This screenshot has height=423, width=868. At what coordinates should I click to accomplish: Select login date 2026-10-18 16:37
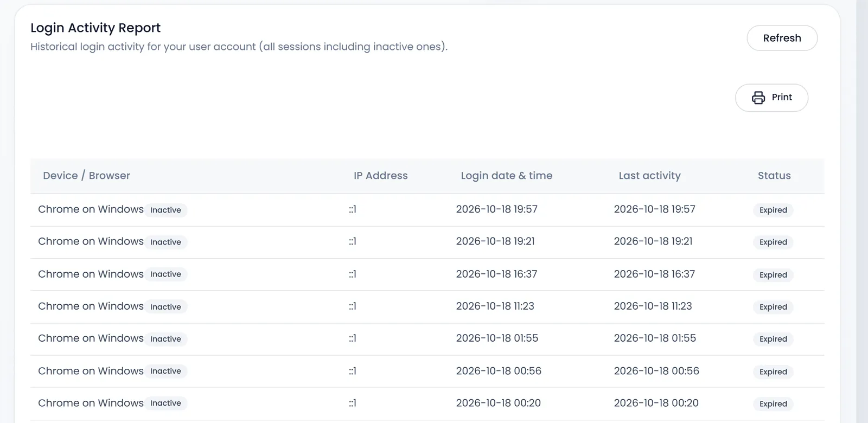tap(496, 274)
